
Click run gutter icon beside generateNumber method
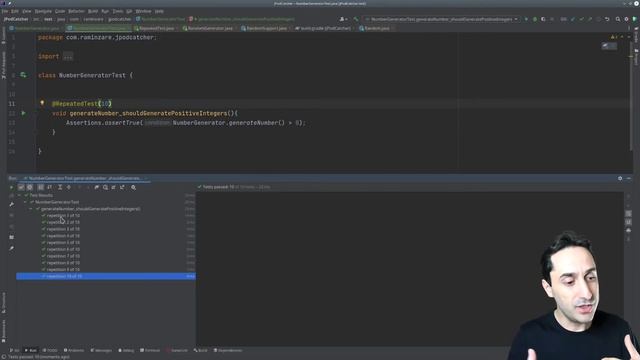click(x=23, y=113)
